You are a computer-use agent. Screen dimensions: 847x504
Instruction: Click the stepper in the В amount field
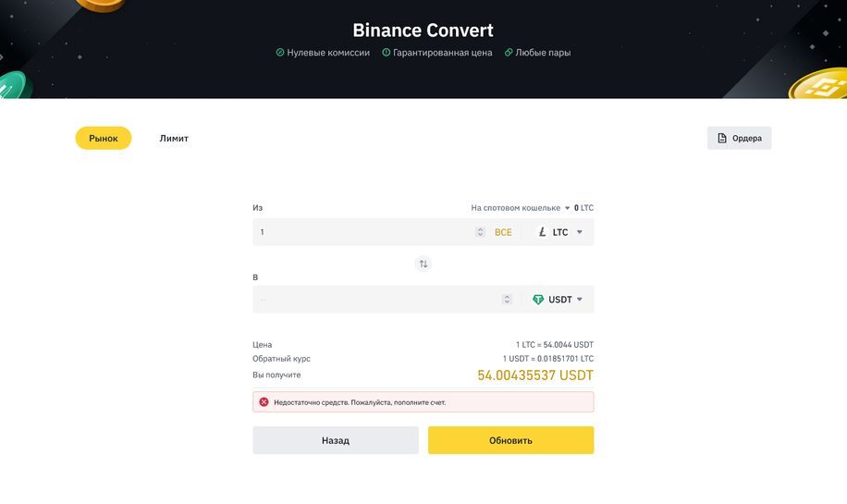pyautogui.click(x=507, y=300)
